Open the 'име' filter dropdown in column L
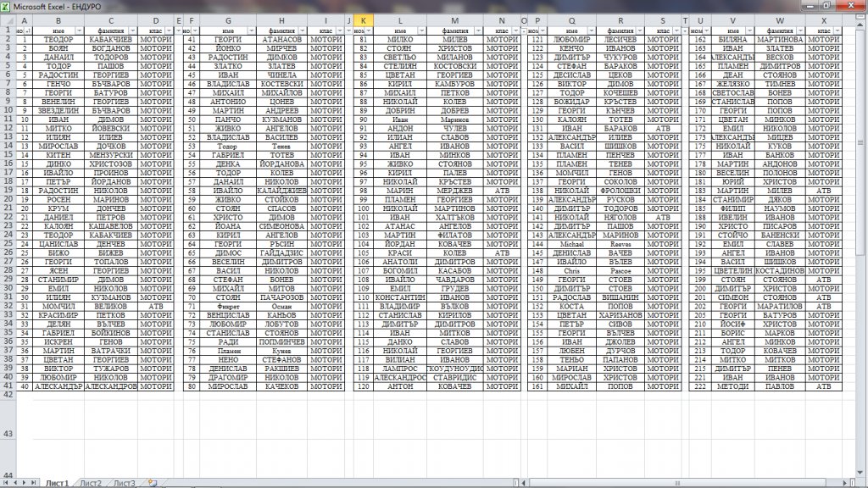The width and height of the screenshot is (868, 488). click(422, 31)
